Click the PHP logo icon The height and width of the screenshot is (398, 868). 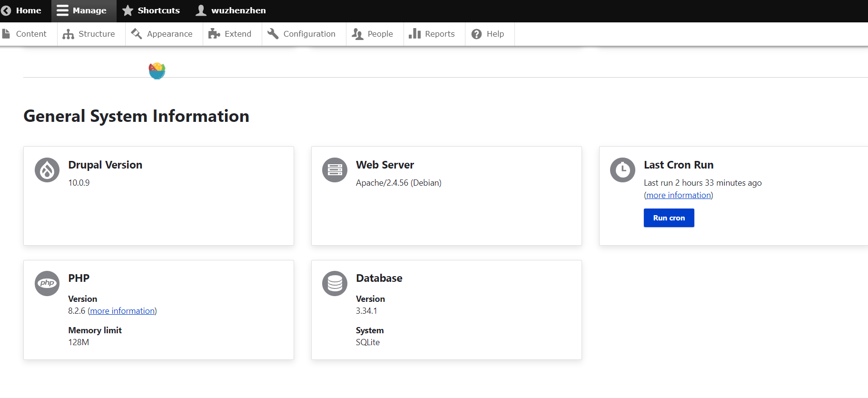[47, 283]
